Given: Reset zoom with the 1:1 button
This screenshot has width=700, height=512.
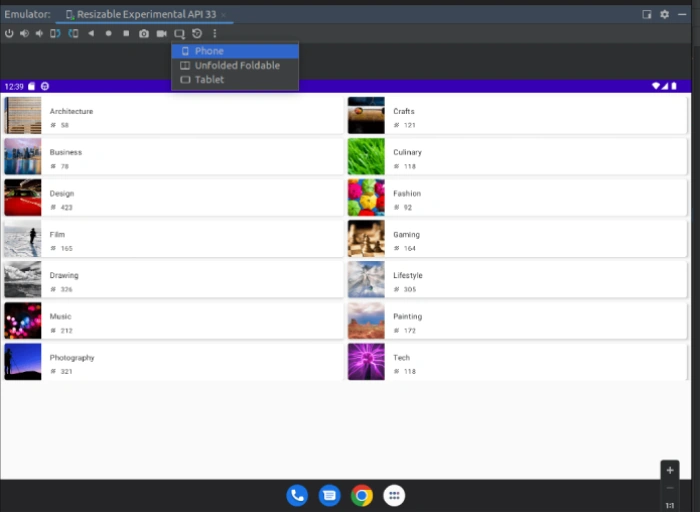Looking at the screenshot, I should point(670,505).
